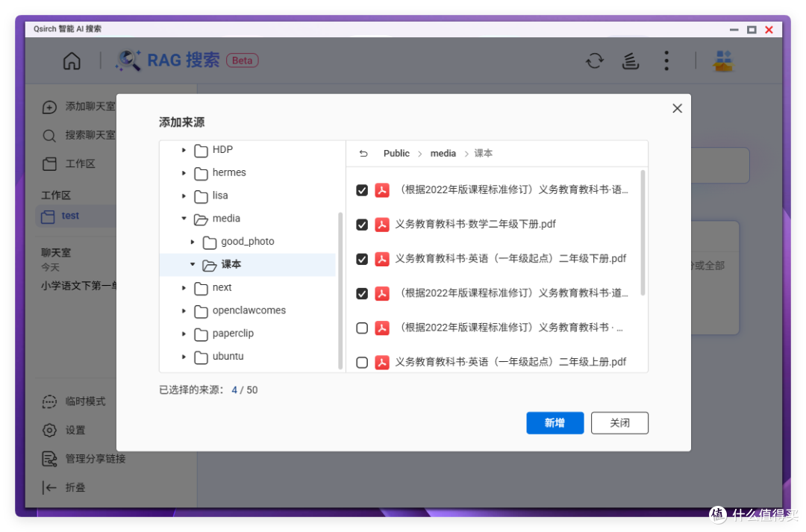Click the PDF icon of 英语二年级上册
Viewport: 806px width, 532px height.
(382, 363)
